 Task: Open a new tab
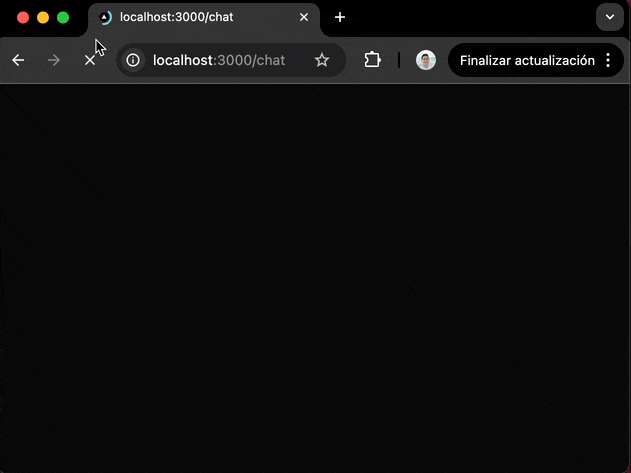click(340, 17)
